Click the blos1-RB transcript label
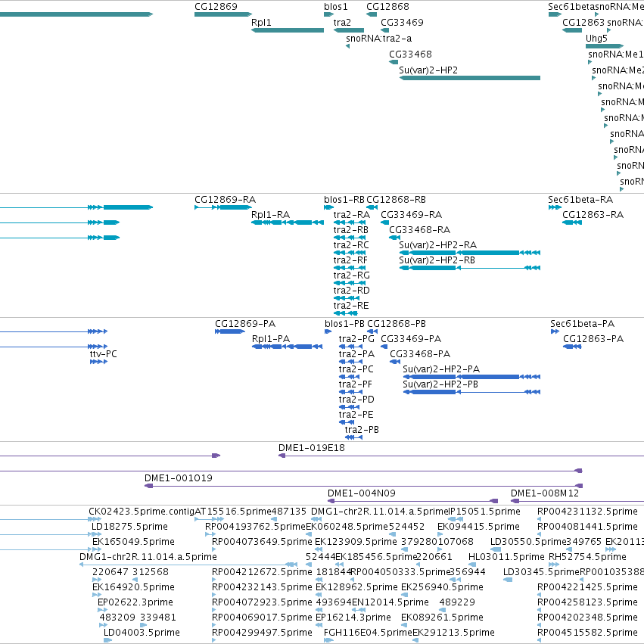This screenshot has height=644, width=644. (x=344, y=200)
